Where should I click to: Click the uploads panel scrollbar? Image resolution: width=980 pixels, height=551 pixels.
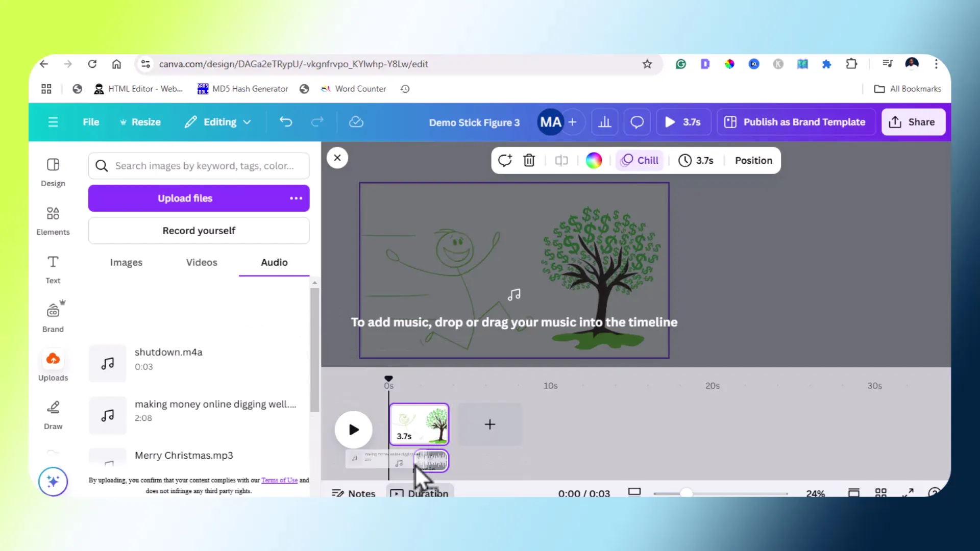[314, 350]
